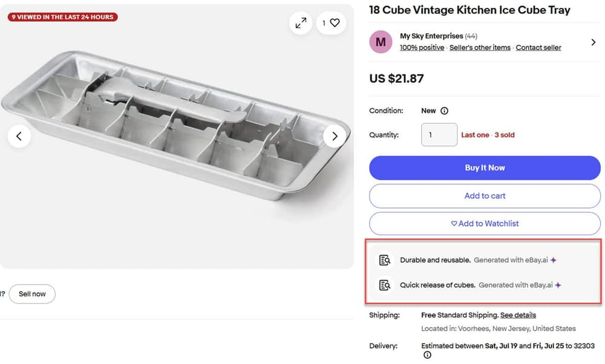The image size is (605, 364).
Task: Click the Quick release of cubes icon
Action: pyautogui.click(x=385, y=285)
